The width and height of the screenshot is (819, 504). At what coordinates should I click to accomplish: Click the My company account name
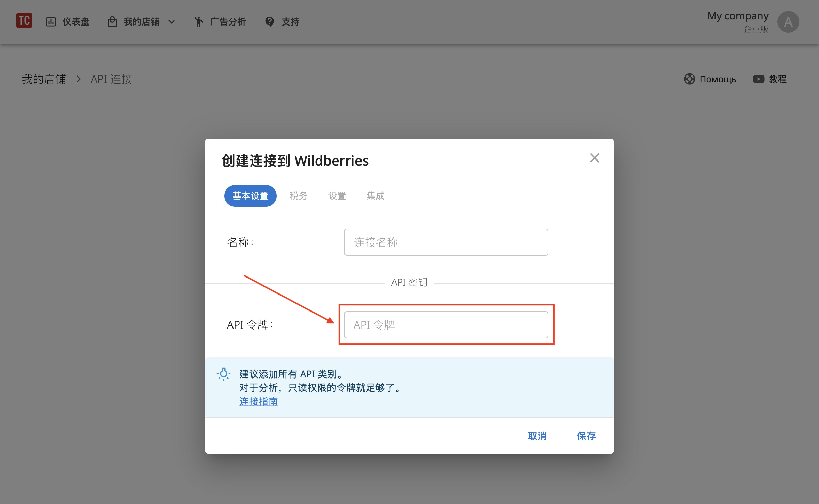tap(738, 16)
